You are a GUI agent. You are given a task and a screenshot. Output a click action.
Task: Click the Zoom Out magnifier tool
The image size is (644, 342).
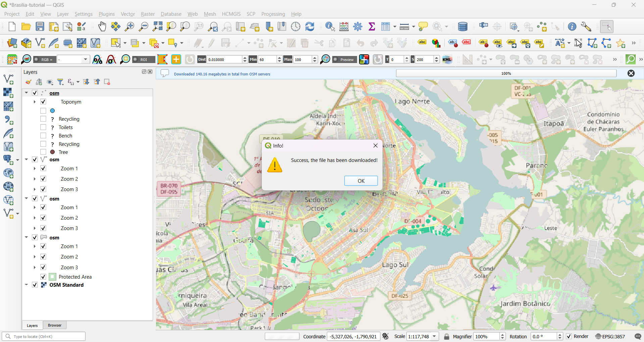(143, 26)
